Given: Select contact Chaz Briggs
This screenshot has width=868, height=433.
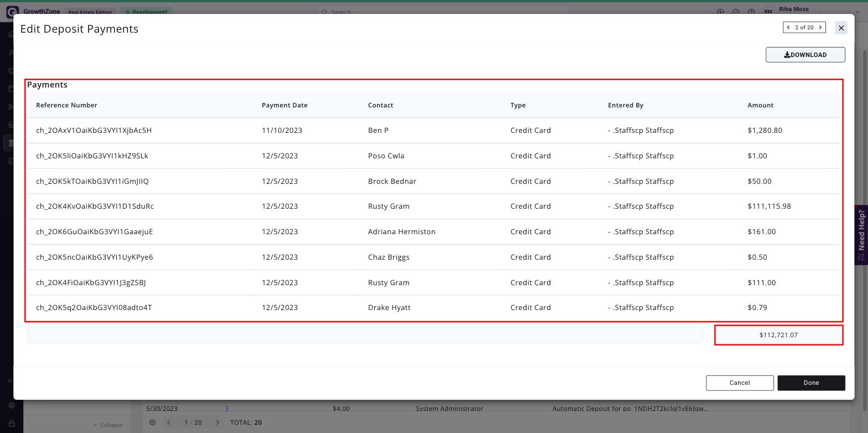Looking at the screenshot, I should [389, 257].
